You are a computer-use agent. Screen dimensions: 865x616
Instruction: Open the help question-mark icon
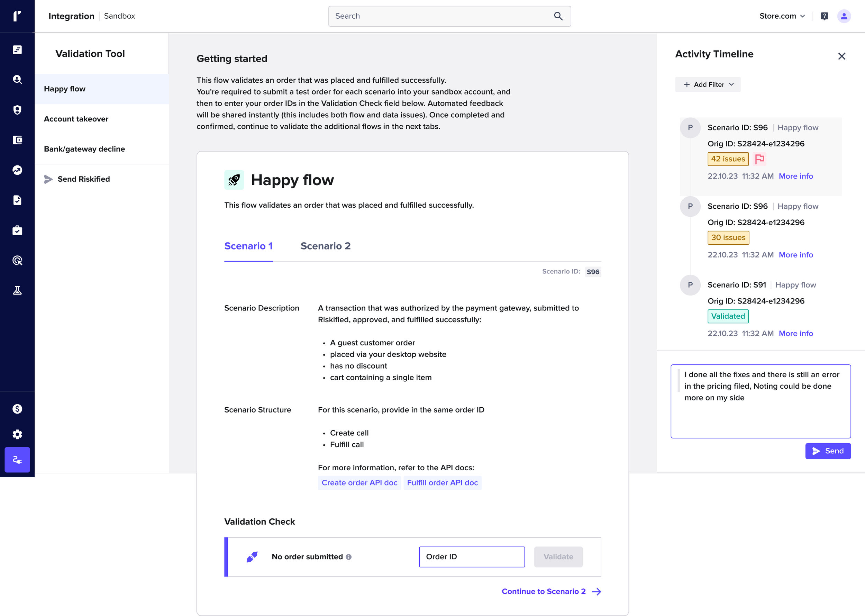(x=824, y=16)
